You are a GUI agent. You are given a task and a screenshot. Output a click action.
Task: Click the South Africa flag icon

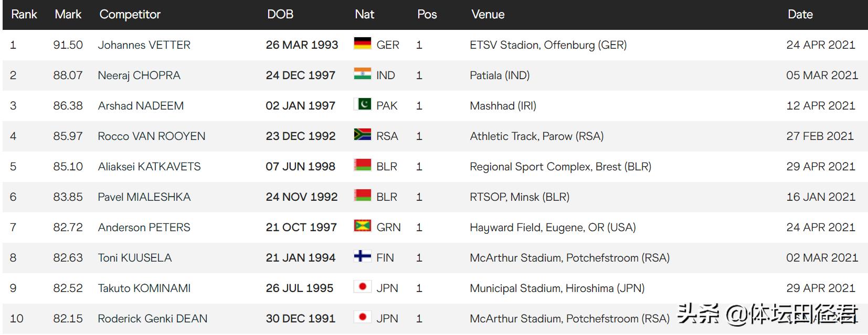pos(362,135)
